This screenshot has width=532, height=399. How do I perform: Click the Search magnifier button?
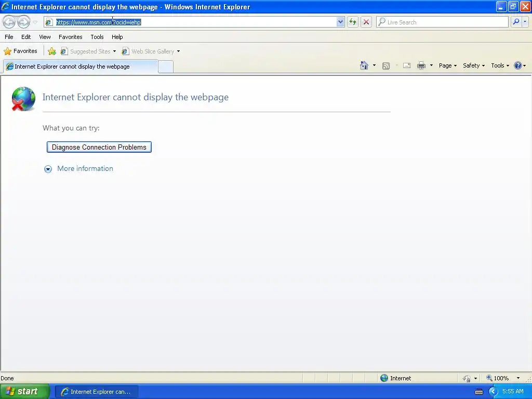[516, 22]
